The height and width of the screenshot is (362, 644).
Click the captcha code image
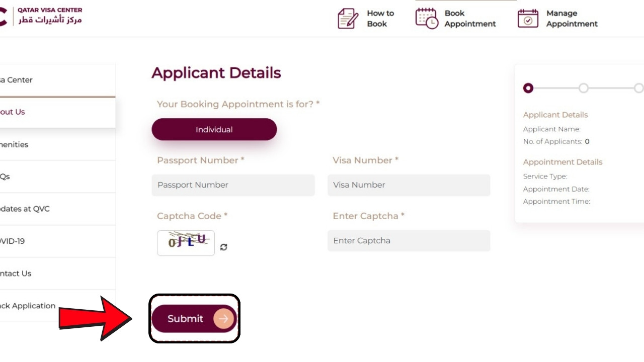click(x=186, y=243)
